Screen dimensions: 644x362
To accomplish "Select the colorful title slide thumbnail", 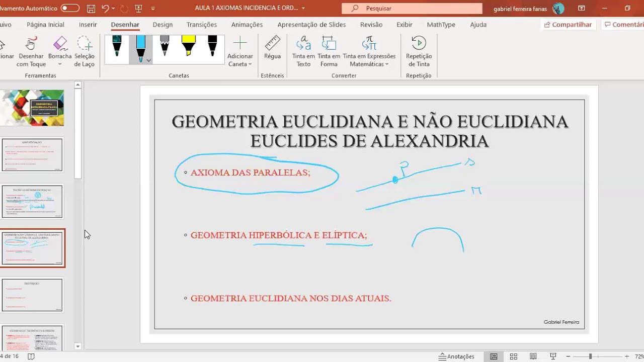I will point(33,108).
